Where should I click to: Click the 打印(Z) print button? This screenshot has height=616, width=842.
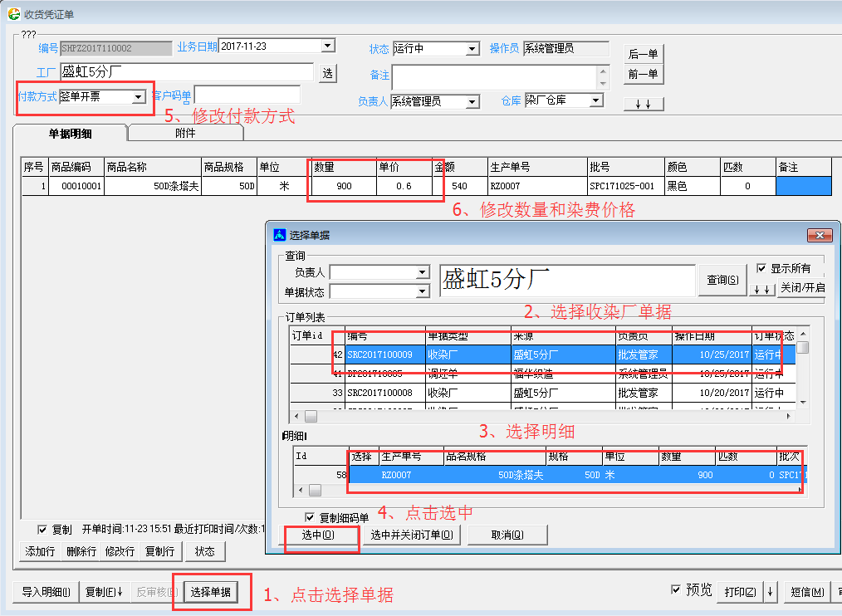click(741, 592)
